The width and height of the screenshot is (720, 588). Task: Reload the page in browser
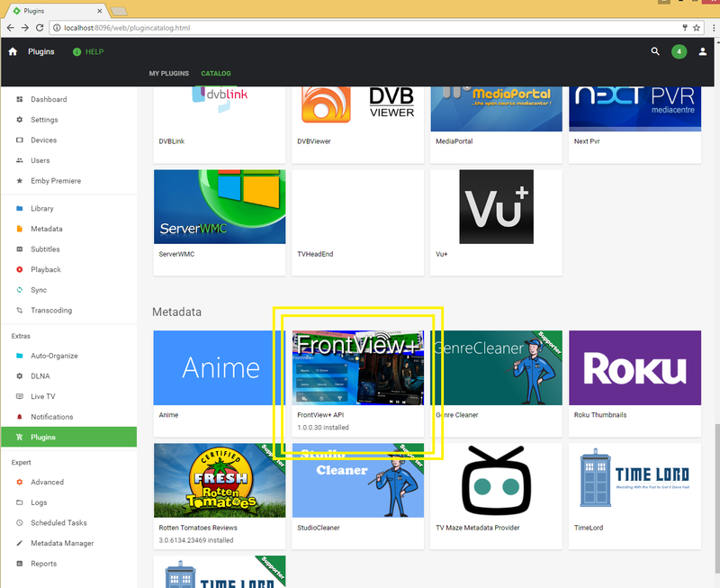[x=40, y=28]
